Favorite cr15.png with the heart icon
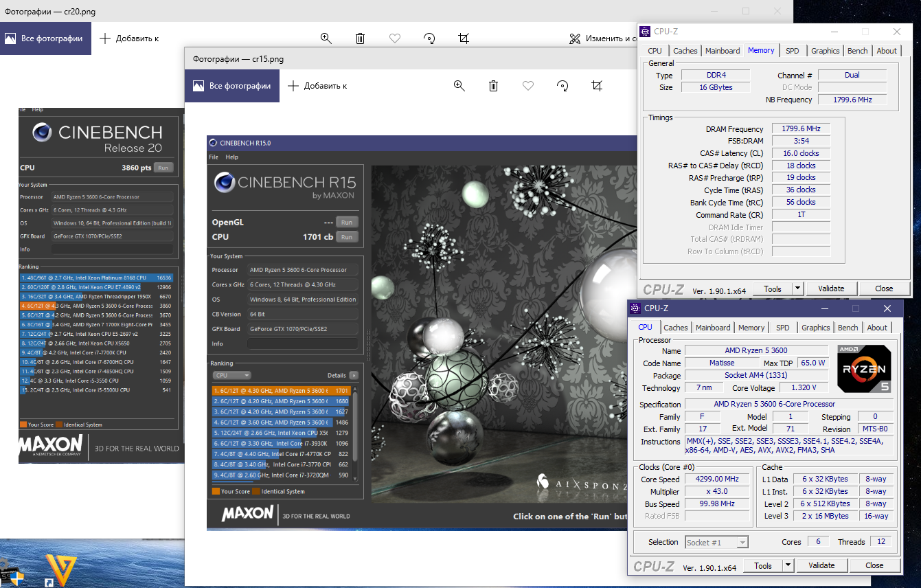Viewport: 921px width, 588px height. pyautogui.click(x=528, y=86)
